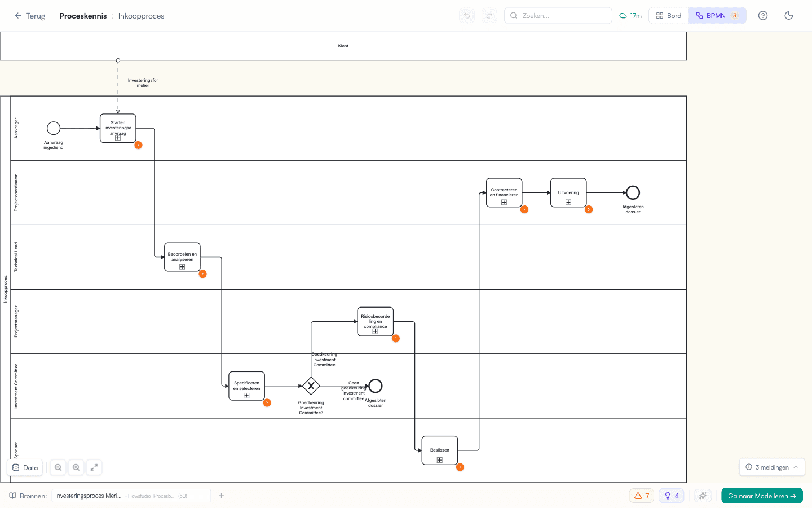Screen dimensions: 812x508
Task: Expand the orange badge on Starten investeringsaanvraag
Action: 138,144
